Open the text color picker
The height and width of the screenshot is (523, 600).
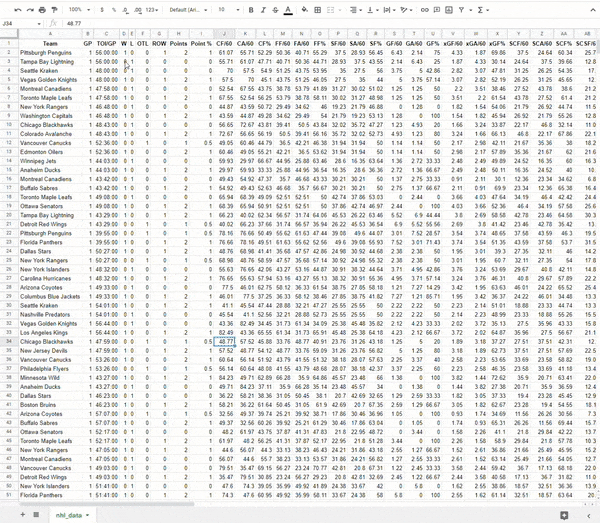pos(289,10)
